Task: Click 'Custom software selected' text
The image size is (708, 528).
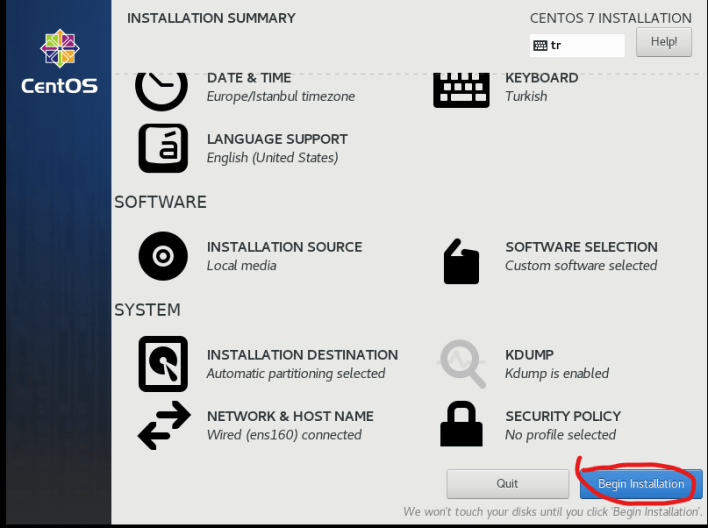Action: (581, 266)
